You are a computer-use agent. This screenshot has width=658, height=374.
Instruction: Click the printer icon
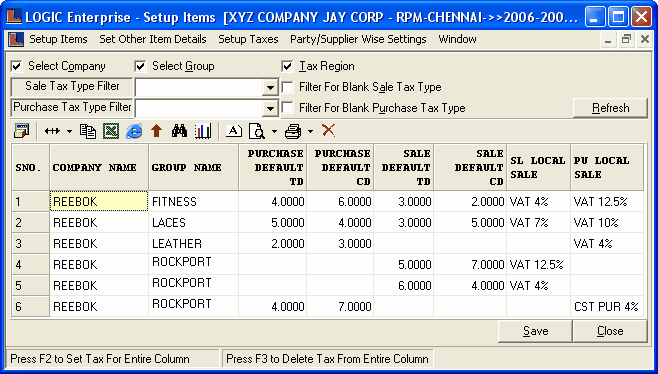[x=293, y=131]
